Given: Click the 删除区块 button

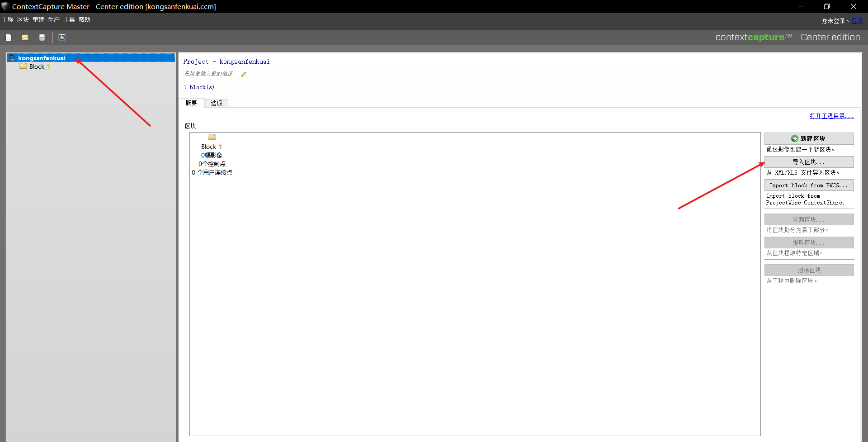Looking at the screenshot, I should (x=809, y=270).
